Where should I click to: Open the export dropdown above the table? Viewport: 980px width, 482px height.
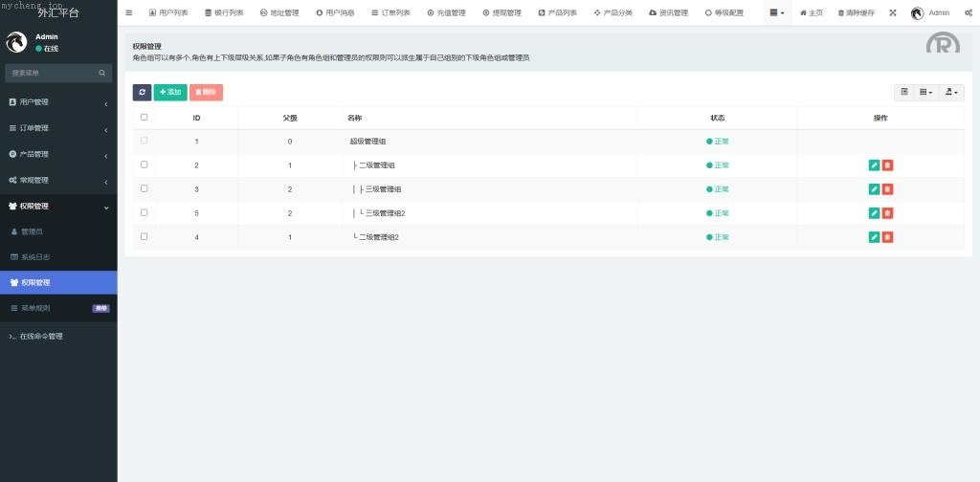951,92
